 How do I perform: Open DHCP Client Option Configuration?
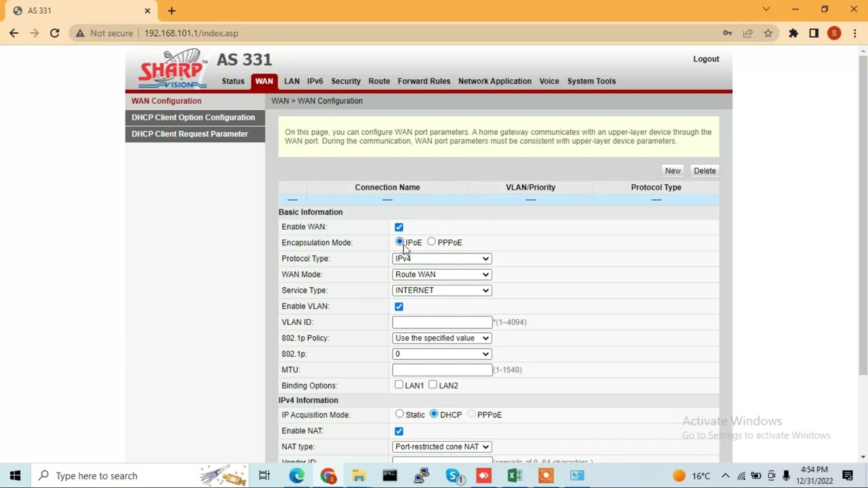pyautogui.click(x=195, y=117)
